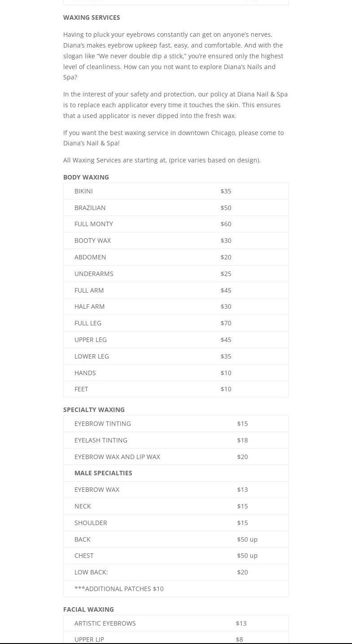Click the EYELASH TINTING row label
The image size is (352, 644).
pyautogui.click(x=101, y=440)
